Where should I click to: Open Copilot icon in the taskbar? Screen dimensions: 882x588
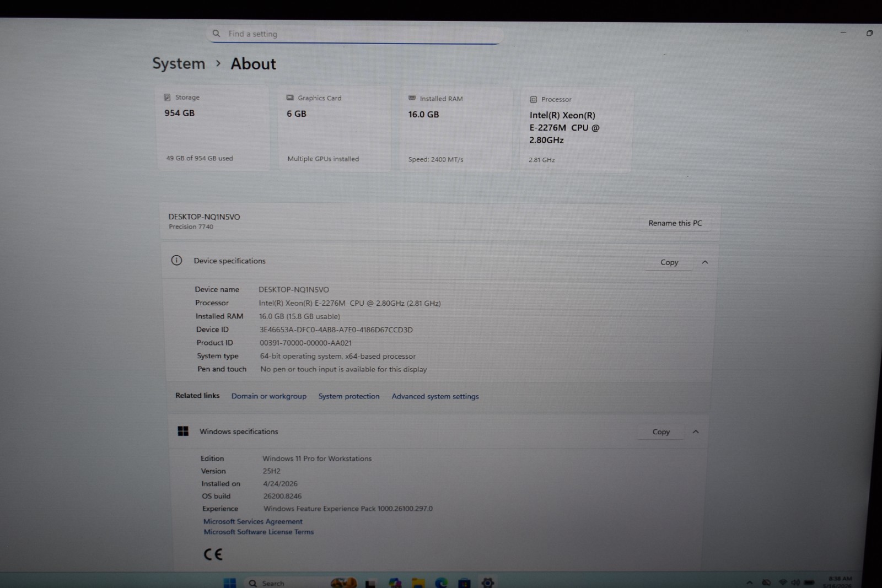395,583
